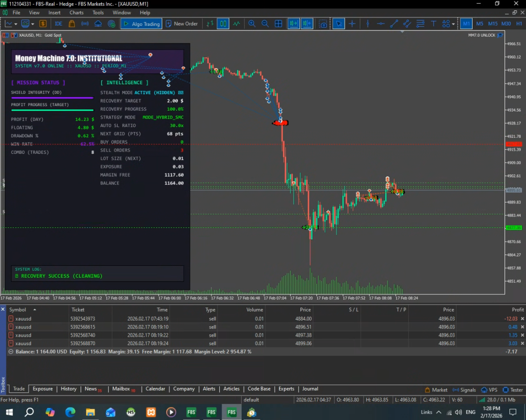This screenshot has width=526, height=420.
Task: Expand the profiles dropdown arrow
Action: [x=33, y=24]
